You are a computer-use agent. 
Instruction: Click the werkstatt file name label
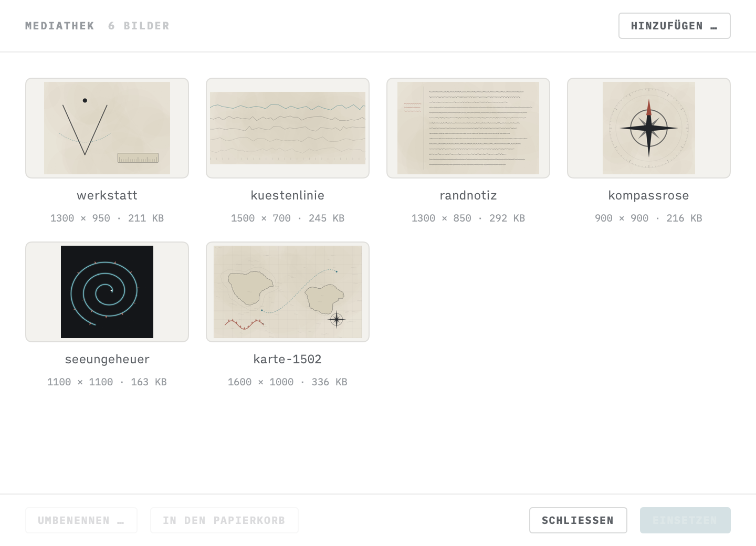pos(107,195)
